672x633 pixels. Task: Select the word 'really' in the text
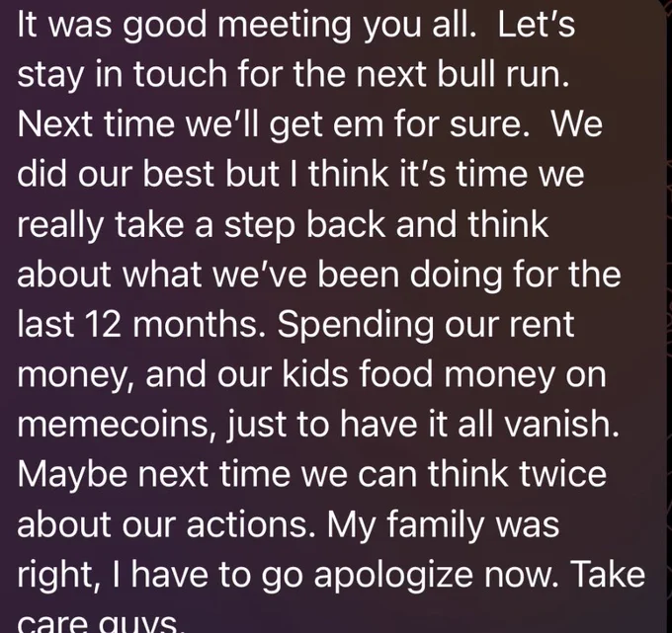(x=60, y=227)
